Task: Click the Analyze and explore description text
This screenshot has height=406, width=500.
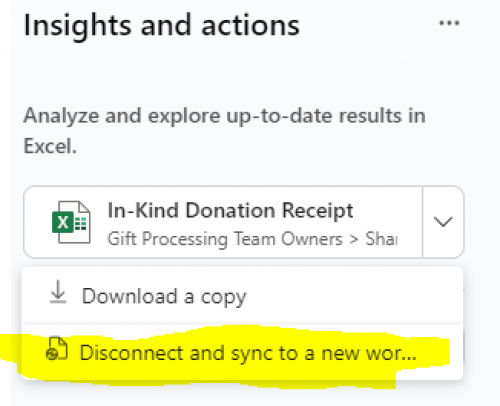Action: [224, 131]
